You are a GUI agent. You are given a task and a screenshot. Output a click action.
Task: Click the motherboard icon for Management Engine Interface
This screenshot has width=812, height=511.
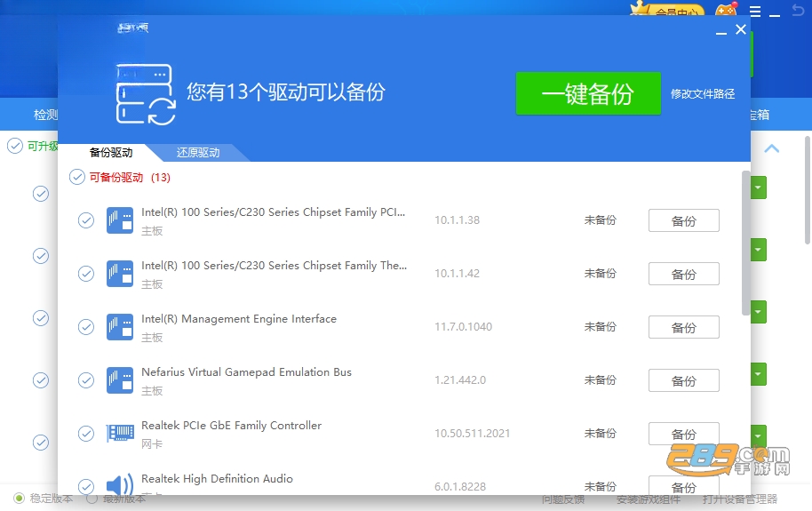coord(120,326)
